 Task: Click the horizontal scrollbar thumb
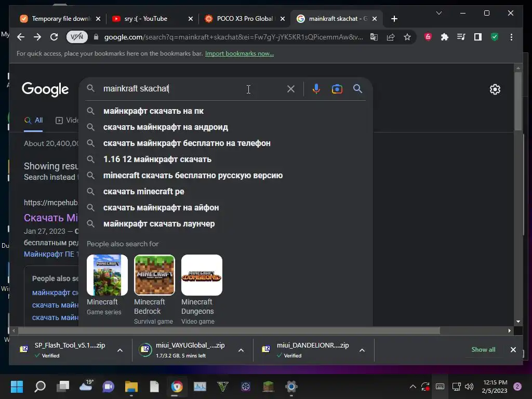point(229,330)
